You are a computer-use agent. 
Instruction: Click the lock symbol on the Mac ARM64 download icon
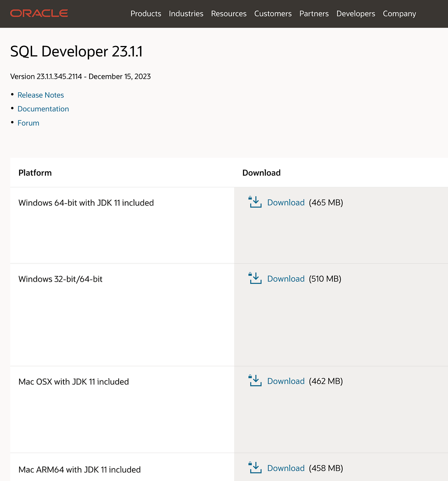click(x=251, y=463)
